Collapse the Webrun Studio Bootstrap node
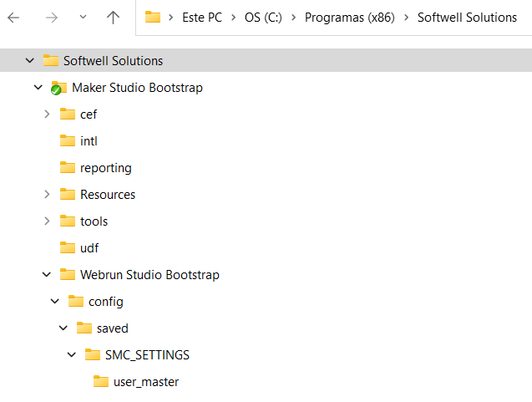The height and width of the screenshot is (402, 532). pyautogui.click(x=47, y=274)
